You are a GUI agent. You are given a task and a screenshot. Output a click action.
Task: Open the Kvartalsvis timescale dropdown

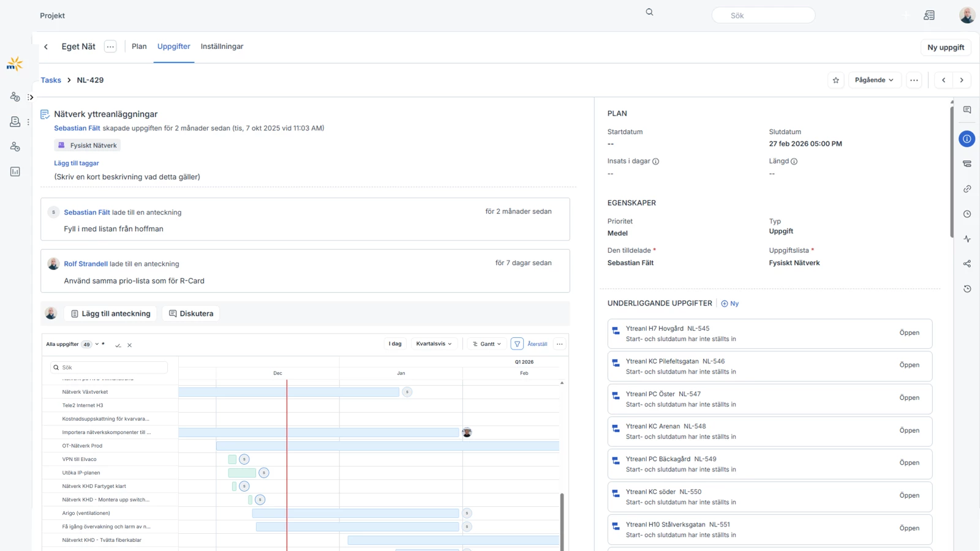click(x=434, y=344)
